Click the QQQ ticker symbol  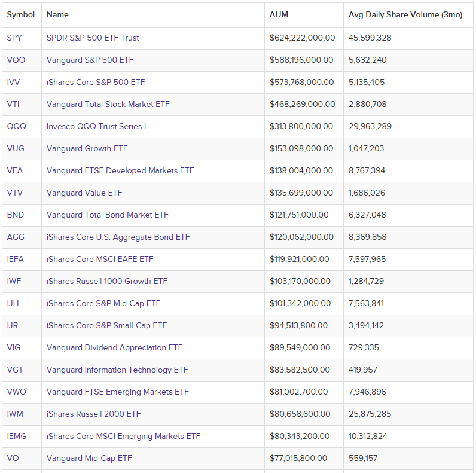point(17,127)
